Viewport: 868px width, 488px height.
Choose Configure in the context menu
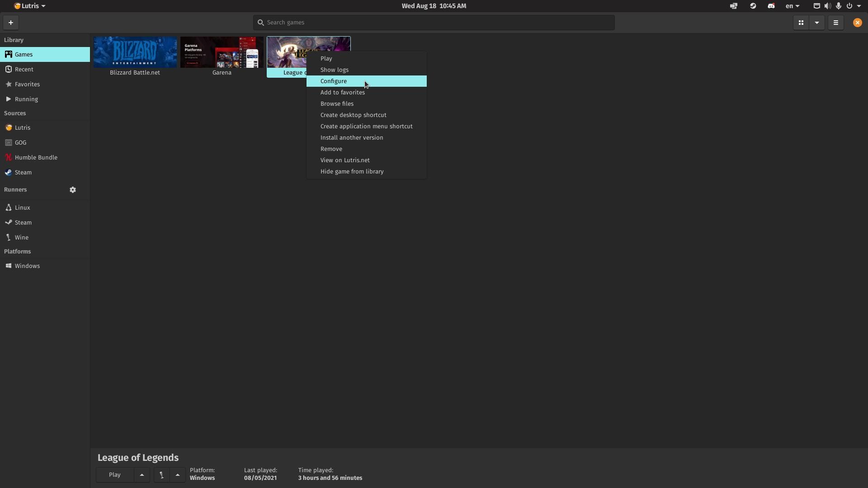click(334, 81)
